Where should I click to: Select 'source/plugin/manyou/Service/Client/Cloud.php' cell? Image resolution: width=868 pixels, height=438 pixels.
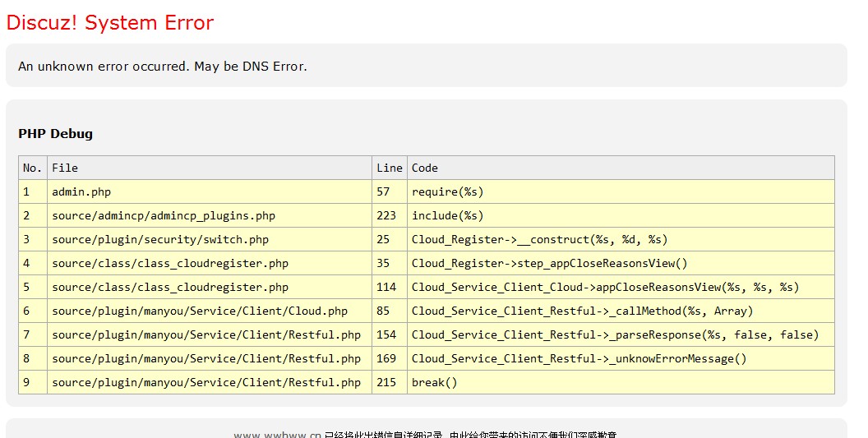(x=210, y=311)
